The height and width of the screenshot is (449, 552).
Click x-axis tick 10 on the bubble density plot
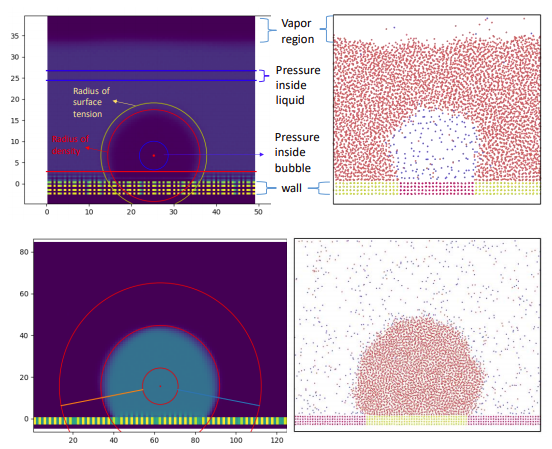pos(89,212)
